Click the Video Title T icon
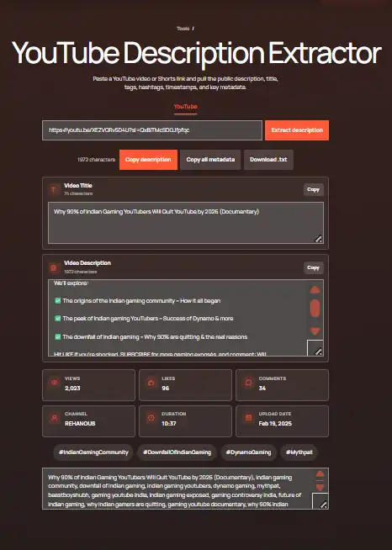This screenshot has height=550, width=392. [54, 190]
